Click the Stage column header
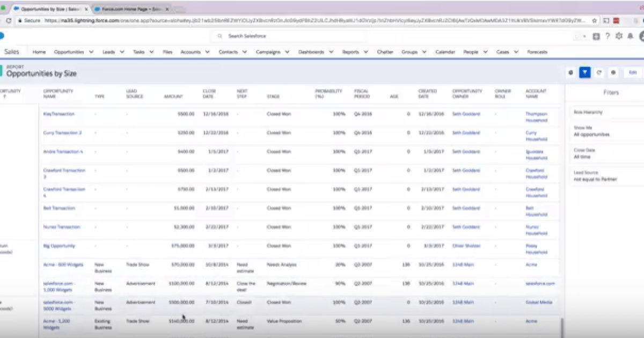 click(273, 97)
